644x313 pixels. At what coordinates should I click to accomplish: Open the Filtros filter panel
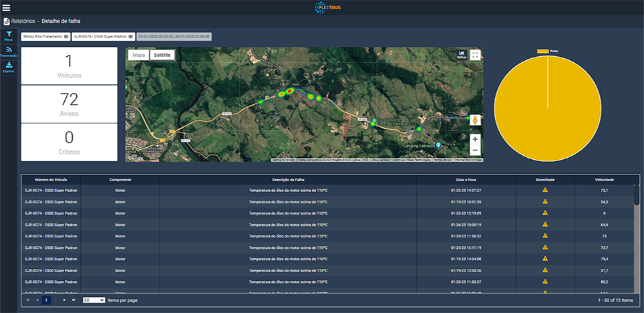click(x=9, y=35)
